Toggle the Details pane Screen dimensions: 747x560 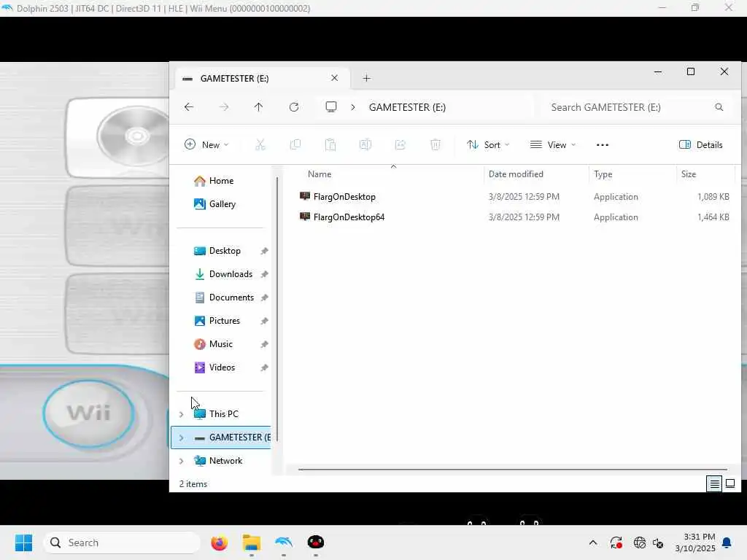(x=701, y=145)
